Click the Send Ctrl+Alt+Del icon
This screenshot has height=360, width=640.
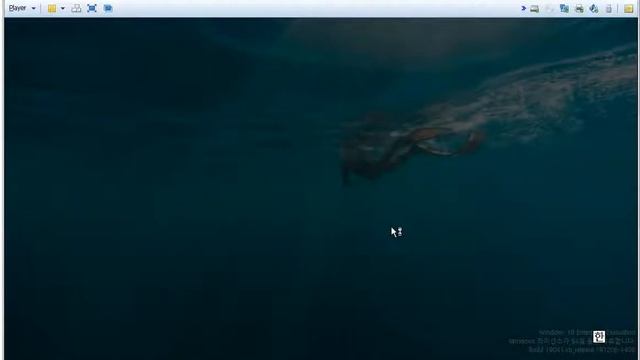[x=76, y=9]
